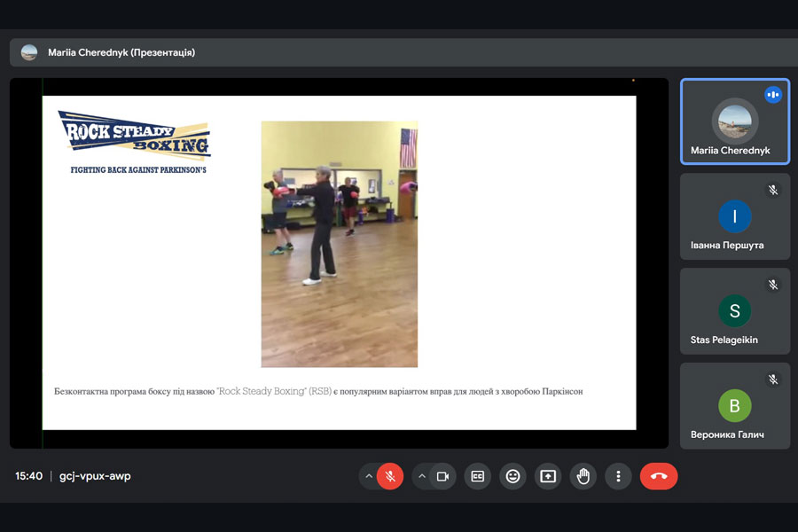Unmute the microphone with the red mic button
798x532 pixels.
tap(390, 476)
